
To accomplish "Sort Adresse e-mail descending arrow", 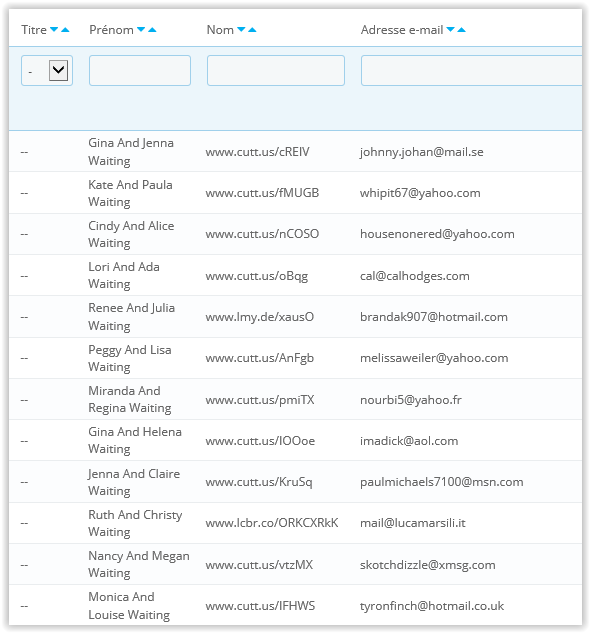I will pos(451,29).
